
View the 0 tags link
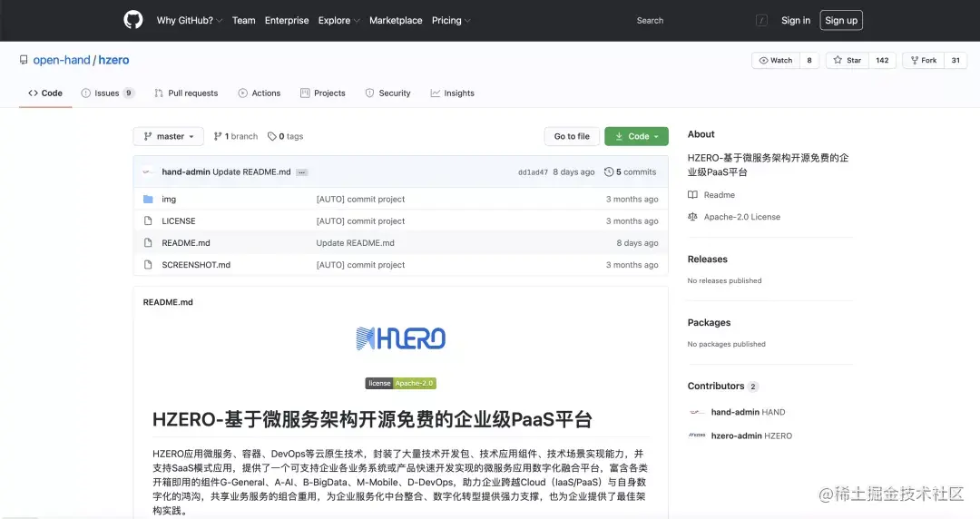pos(286,136)
